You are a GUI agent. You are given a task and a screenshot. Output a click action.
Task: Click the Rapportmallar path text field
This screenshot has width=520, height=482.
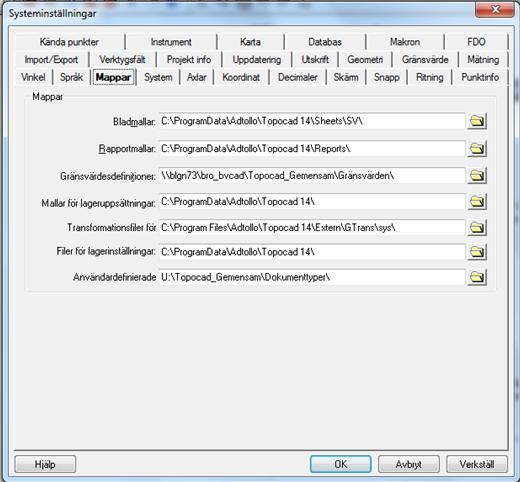tap(312, 148)
